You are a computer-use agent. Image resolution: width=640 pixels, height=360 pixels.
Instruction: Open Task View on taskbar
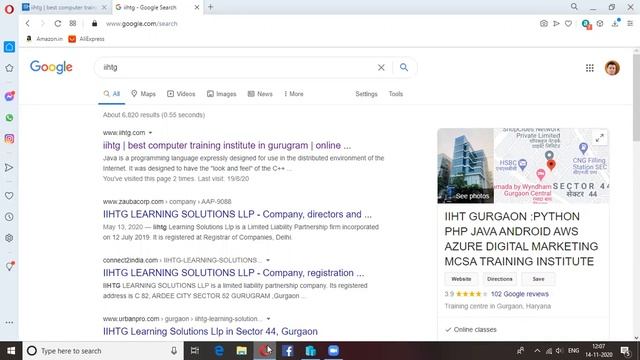pyautogui.click(x=195, y=351)
